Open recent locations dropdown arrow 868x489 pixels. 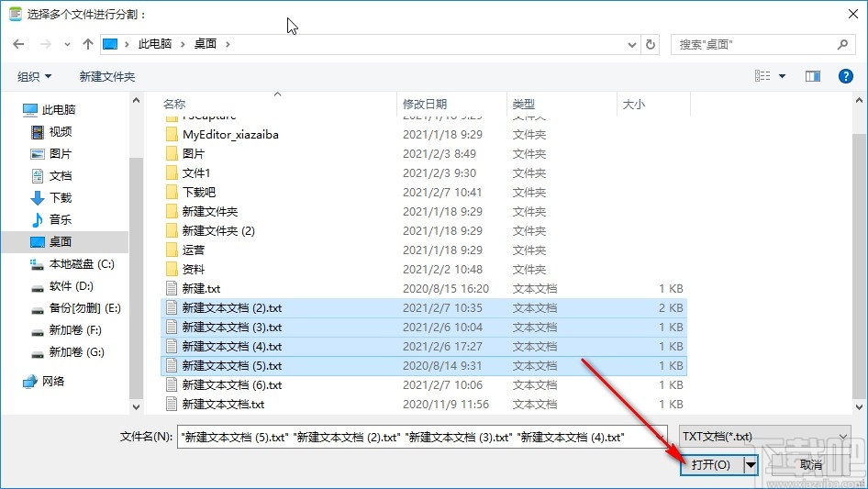pyautogui.click(x=67, y=45)
